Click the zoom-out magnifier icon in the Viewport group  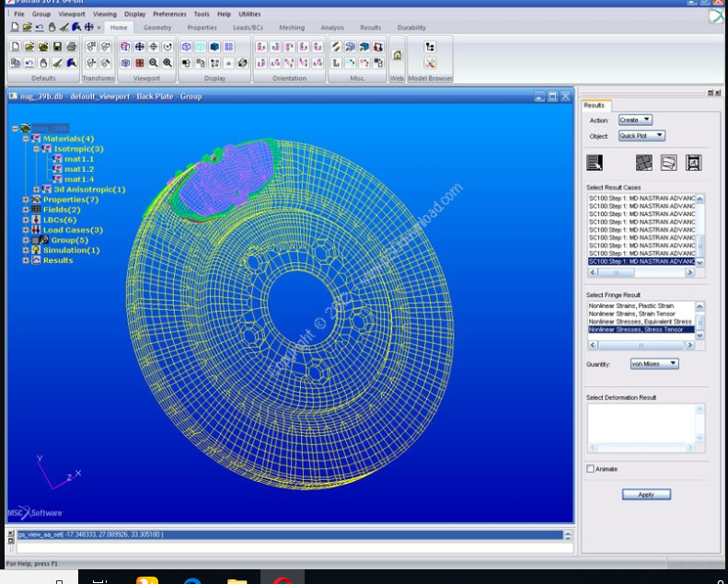154,63
